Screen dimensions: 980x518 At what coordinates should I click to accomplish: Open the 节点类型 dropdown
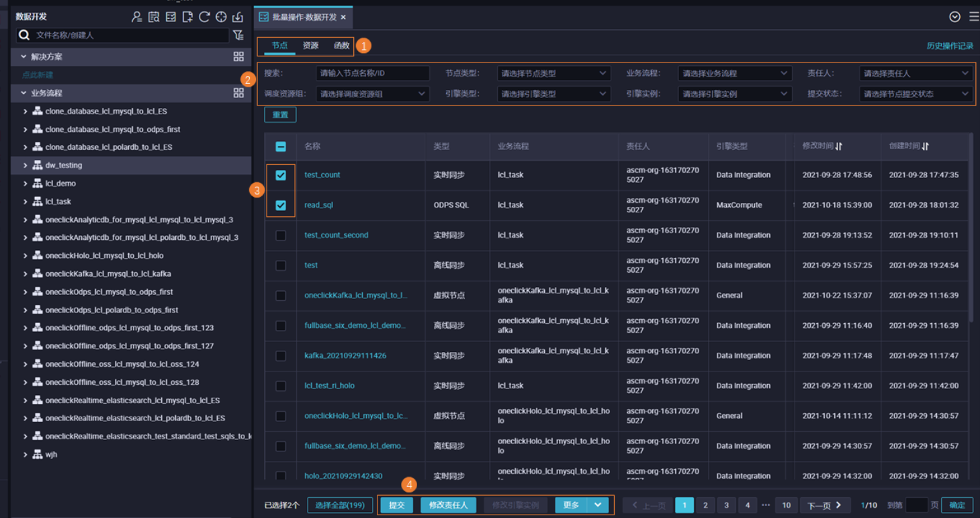(x=553, y=73)
